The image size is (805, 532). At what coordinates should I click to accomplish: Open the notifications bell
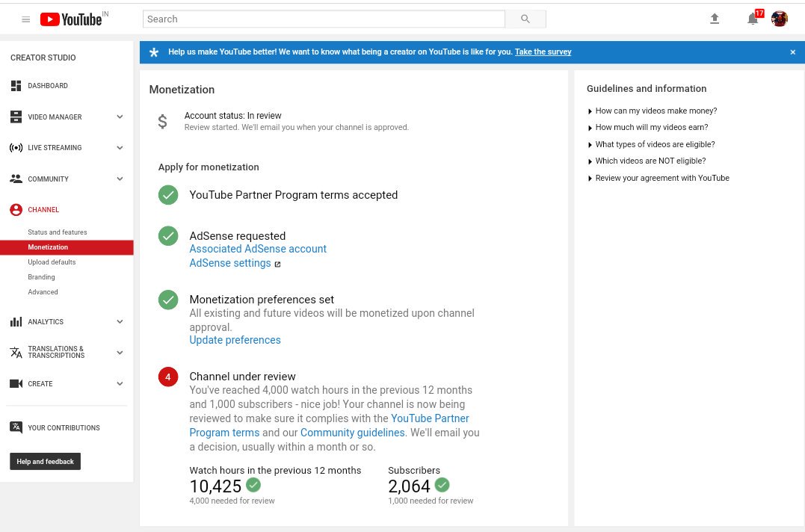coord(753,19)
